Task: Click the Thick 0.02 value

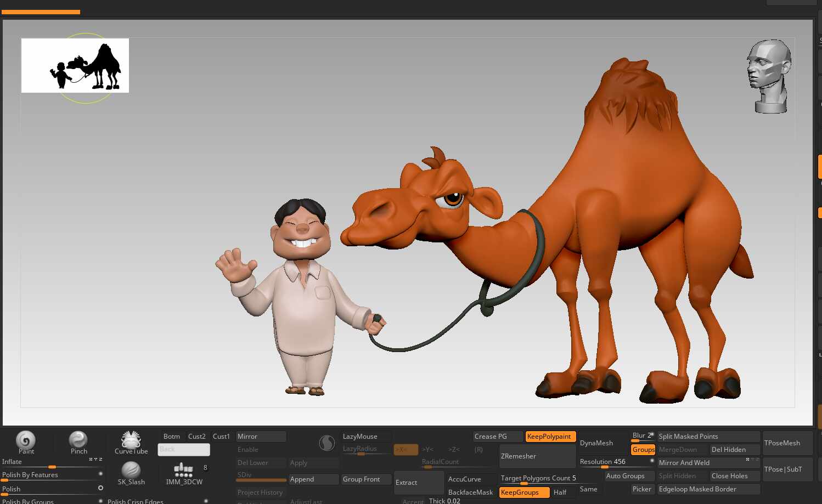Action: (445, 501)
